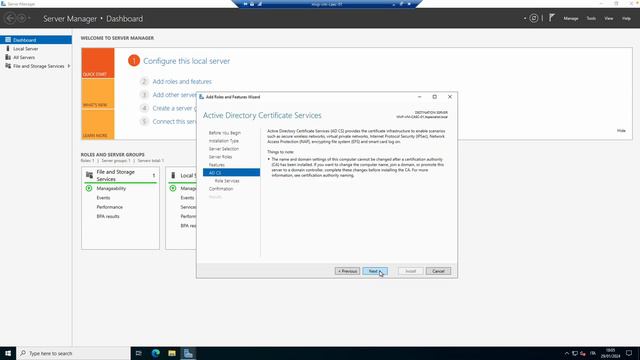Click the Dashboard icon in the sidebar

8,40
